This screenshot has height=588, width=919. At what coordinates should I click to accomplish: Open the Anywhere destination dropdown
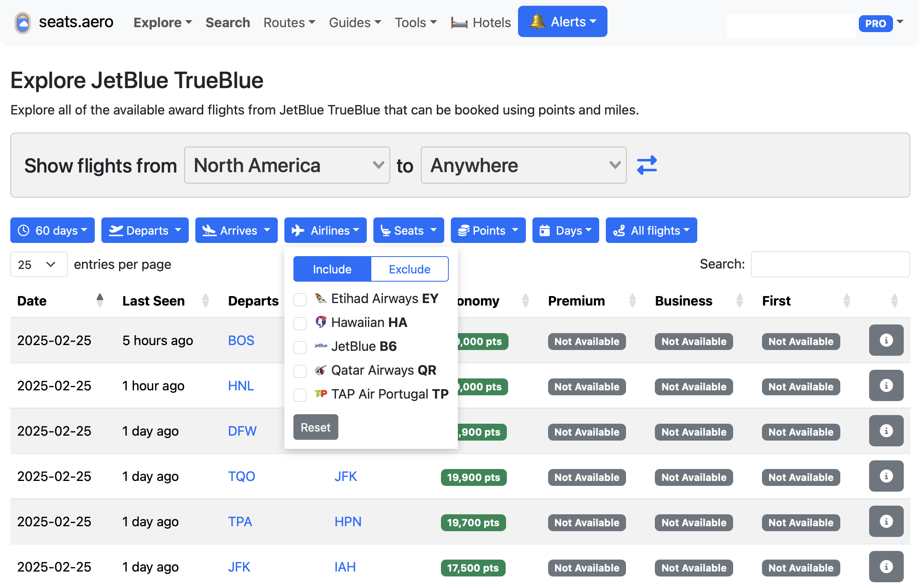pos(523,165)
